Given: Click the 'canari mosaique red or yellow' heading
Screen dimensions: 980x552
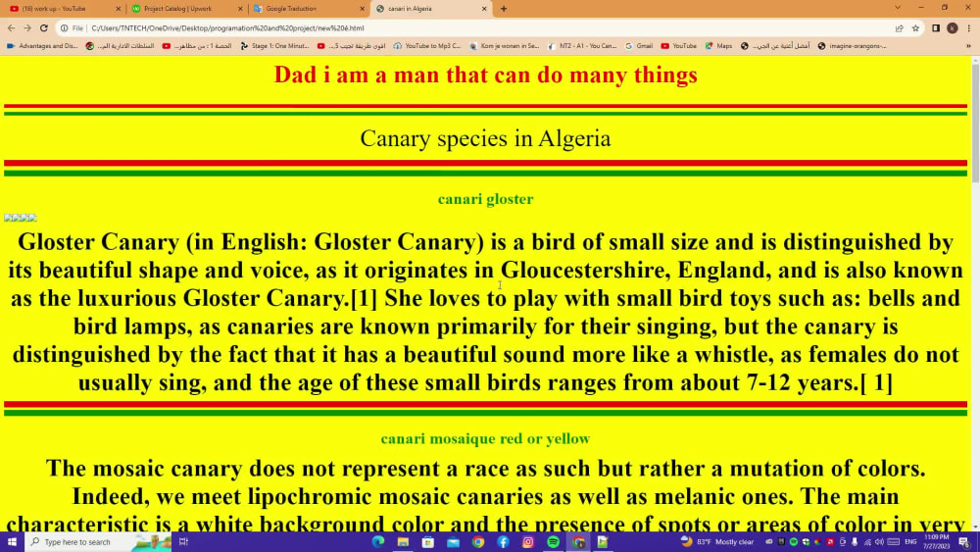Looking at the screenshot, I should click(x=486, y=438).
